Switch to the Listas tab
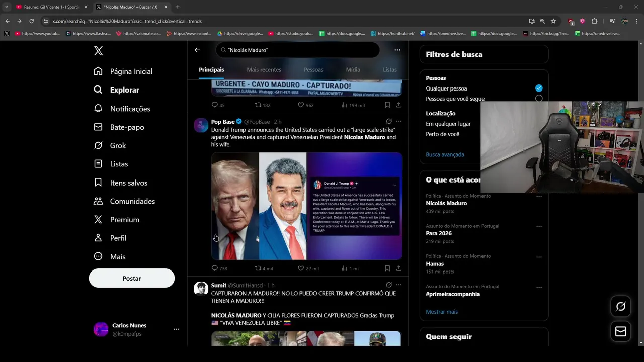Viewport: 644px width, 362px height. click(x=390, y=70)
